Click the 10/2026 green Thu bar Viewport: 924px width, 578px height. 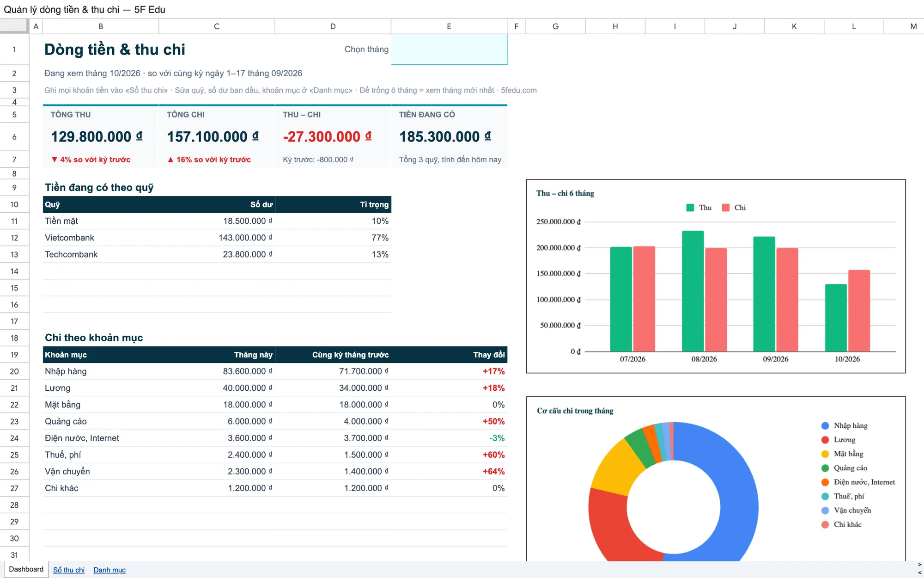(836, 318)
